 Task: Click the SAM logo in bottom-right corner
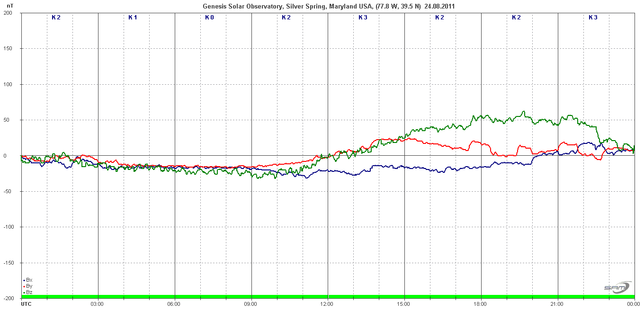coord(617,287)
